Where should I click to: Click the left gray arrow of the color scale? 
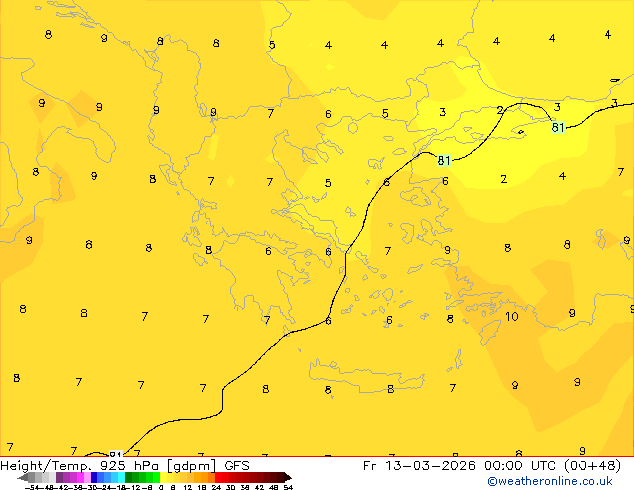point(23,477)
